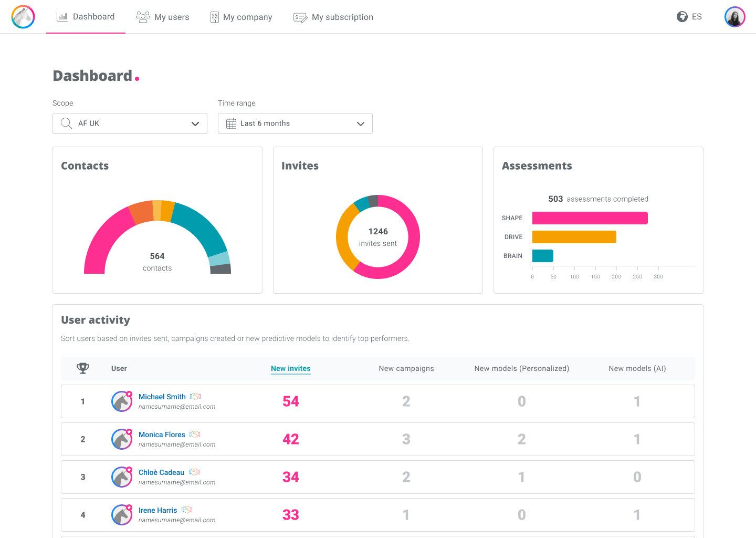Sort by New invites column
Image resolution: width=756 pixels, height=538 pixels.
click(291, 368)
